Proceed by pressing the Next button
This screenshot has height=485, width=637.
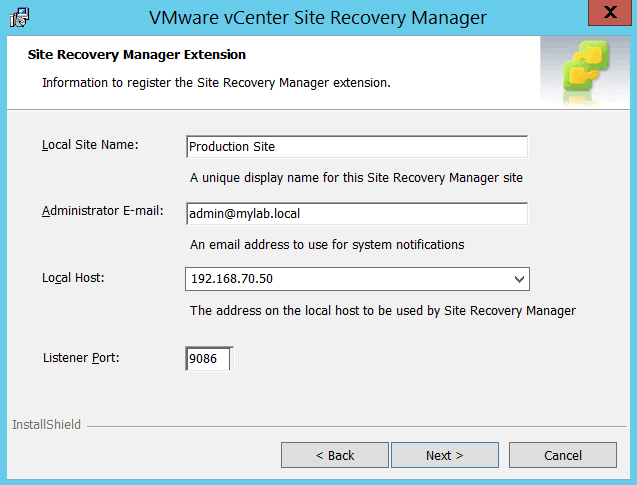[444, 455]
